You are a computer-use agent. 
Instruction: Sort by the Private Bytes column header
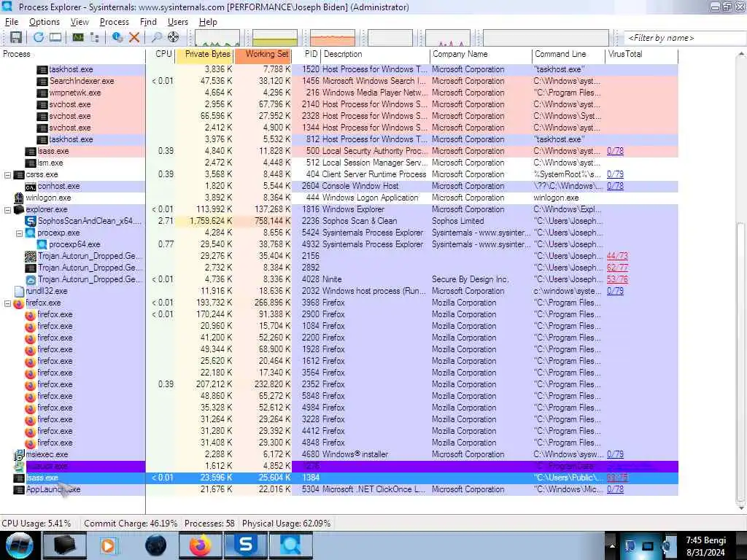[205, 54]
